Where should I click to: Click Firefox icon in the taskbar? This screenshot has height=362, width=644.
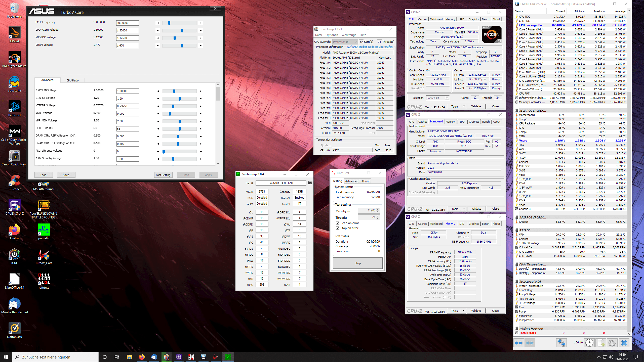142,357
